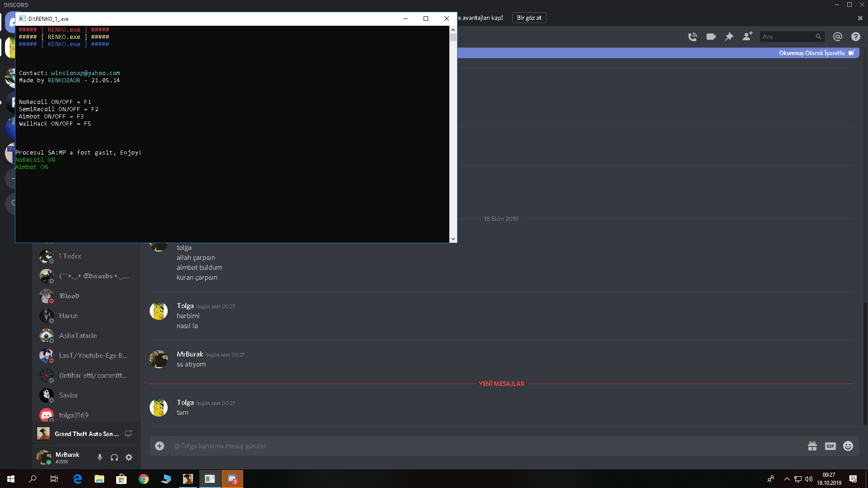Toggle microphone mute for MrBurak

tap(99, 457)
